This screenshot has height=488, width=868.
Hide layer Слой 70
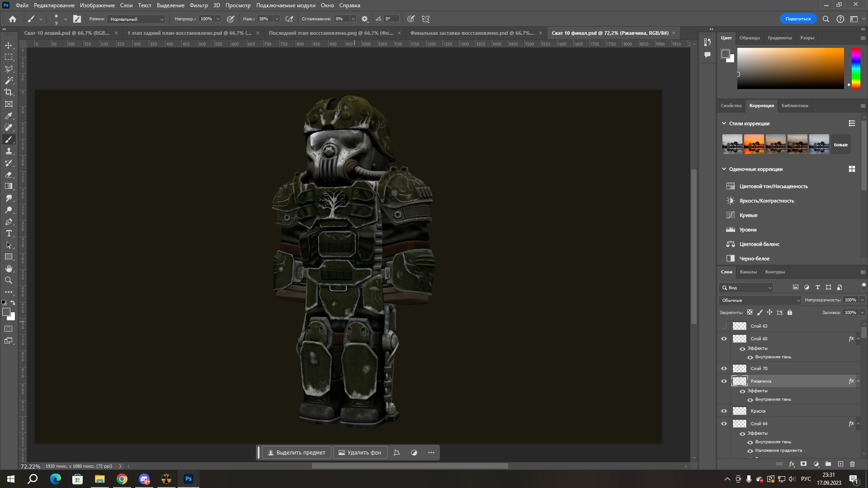(724, 368)
